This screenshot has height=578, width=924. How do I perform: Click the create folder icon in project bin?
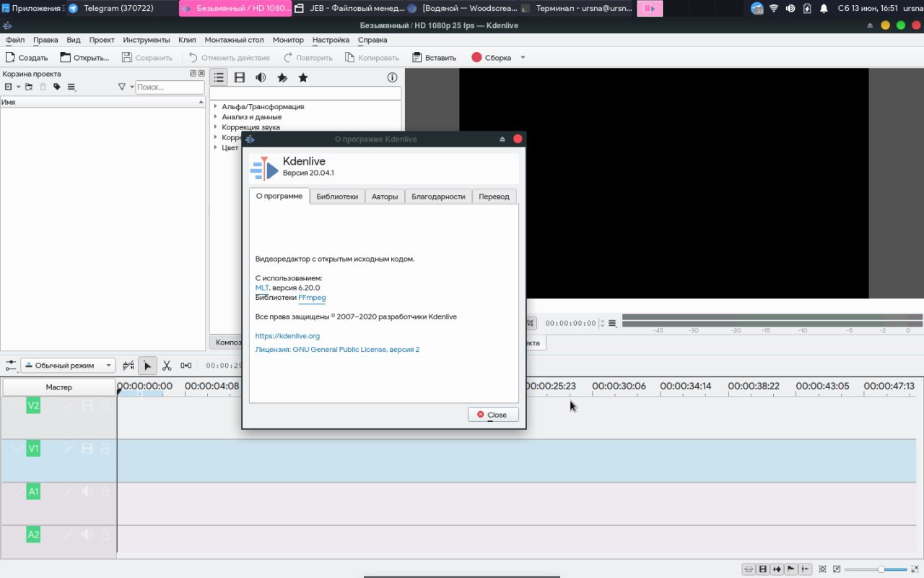[x=29, y=87]
